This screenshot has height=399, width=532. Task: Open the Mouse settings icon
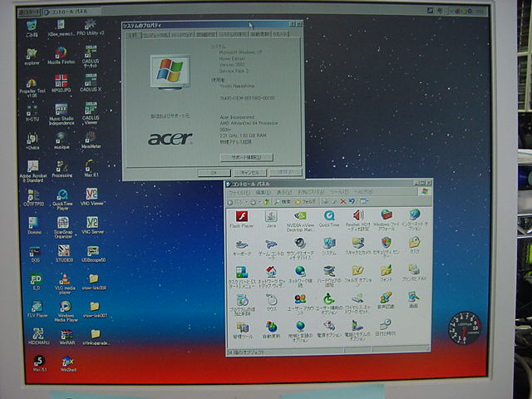[x=271, y=300]
